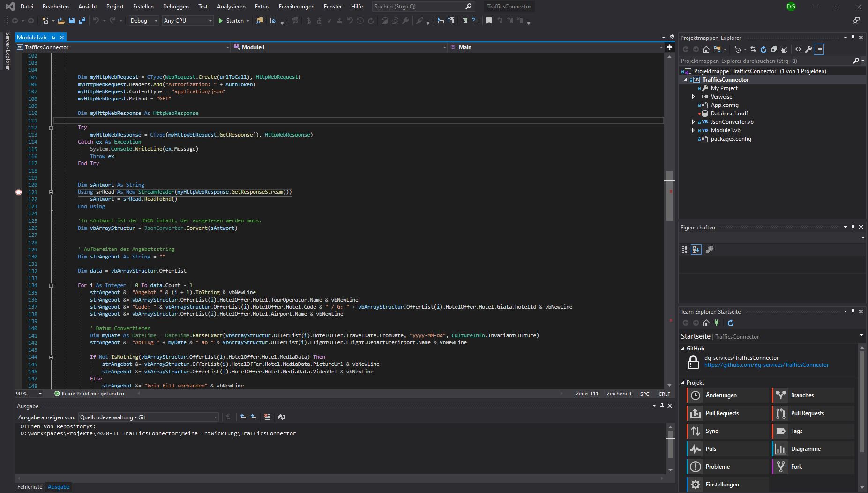Click the Änderungen button in Team Explorer
Screen dimensions: 868x493
pos(727,395)
